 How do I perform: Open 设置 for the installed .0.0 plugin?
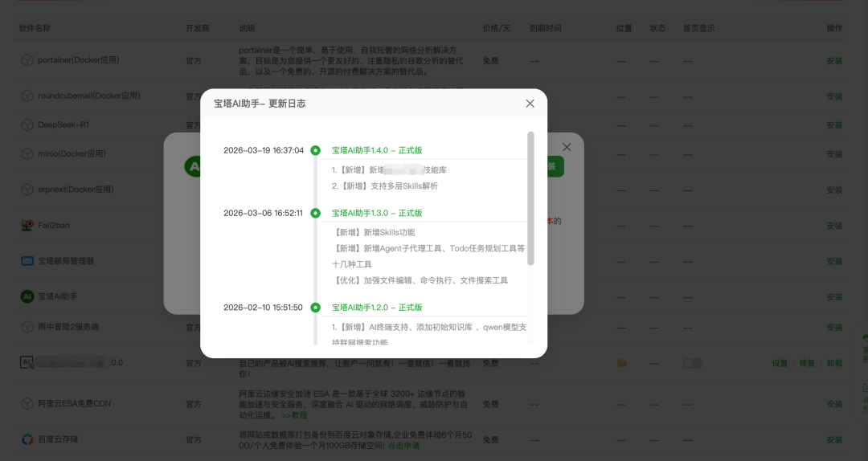point(780,363)
